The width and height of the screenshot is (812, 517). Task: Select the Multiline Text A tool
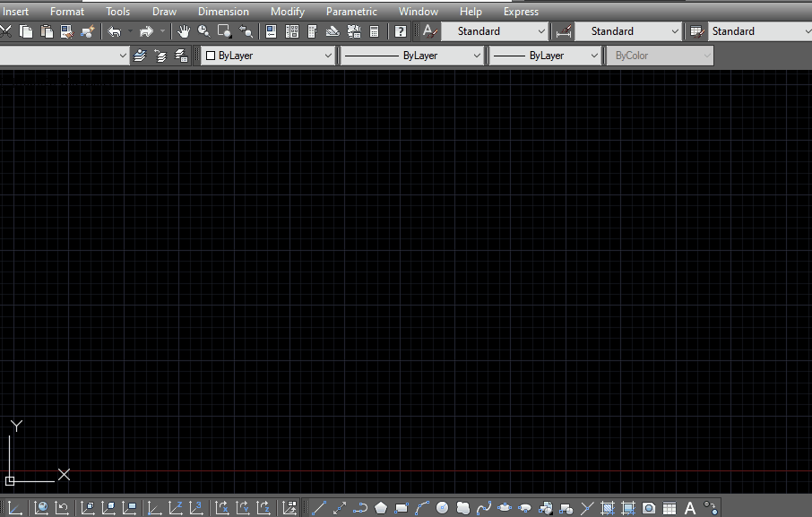(x=690, y=508)
